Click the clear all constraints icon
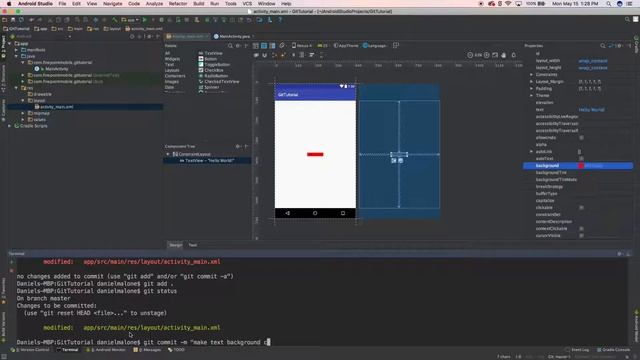The image size is (640, 360). coord(274,55)
